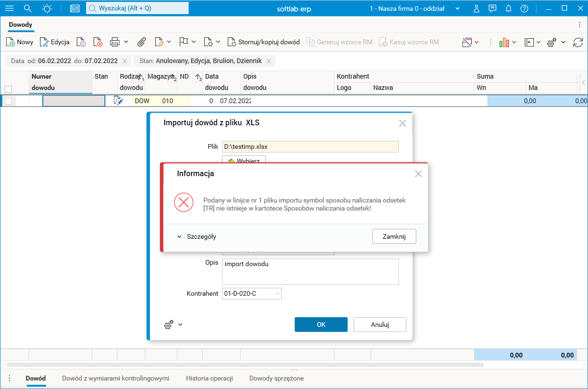Click the Plik field D:\testimp.xlsx
This screenshot has height=389, width=588.
point(310,146)
